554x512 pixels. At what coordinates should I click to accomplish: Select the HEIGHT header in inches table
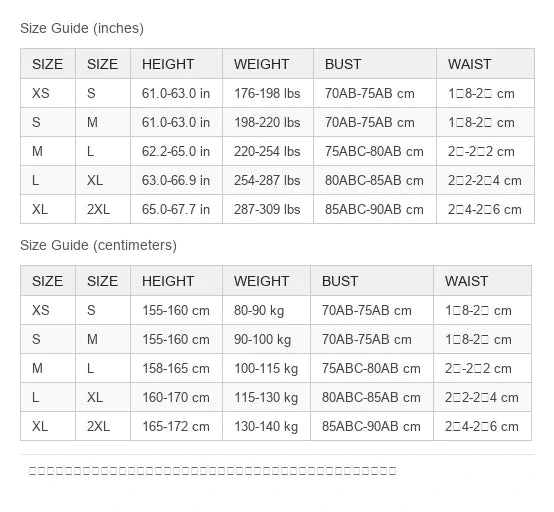[176, 64]
